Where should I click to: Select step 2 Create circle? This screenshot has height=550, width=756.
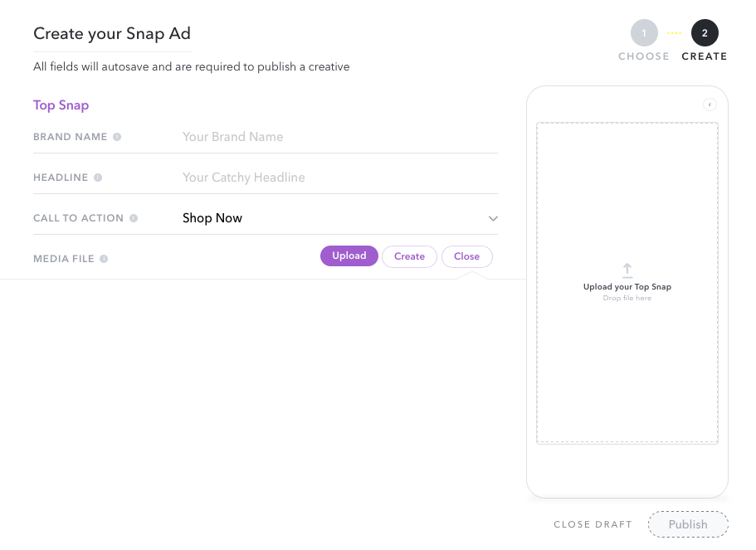click(705, 33)
